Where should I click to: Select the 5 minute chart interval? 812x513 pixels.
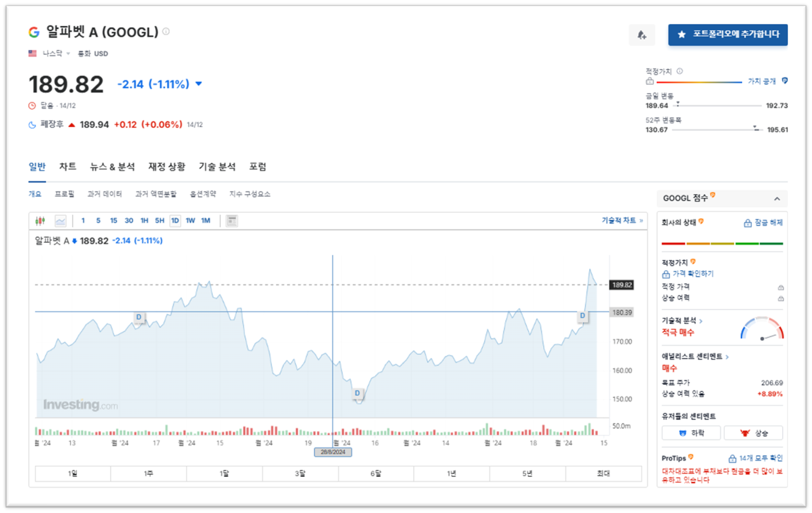click(x=98, y=221)
